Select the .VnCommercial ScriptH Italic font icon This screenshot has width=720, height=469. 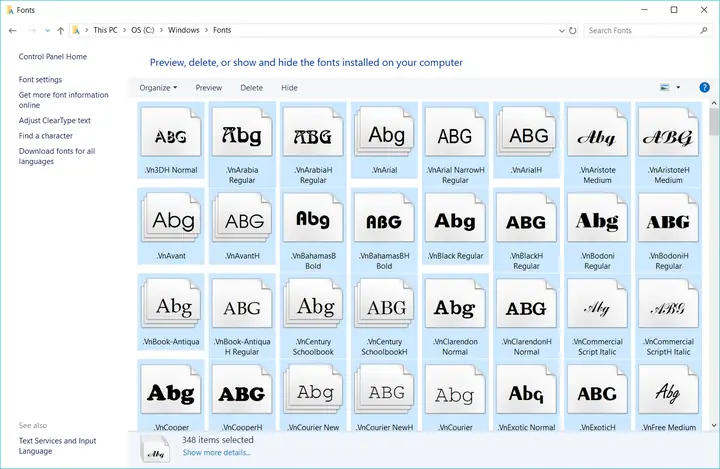coord(669,304)
